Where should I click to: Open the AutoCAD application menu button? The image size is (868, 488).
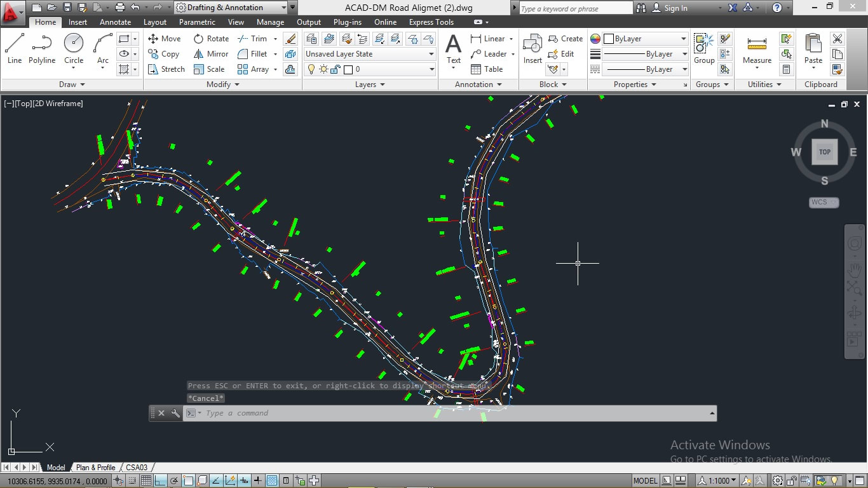12,12
